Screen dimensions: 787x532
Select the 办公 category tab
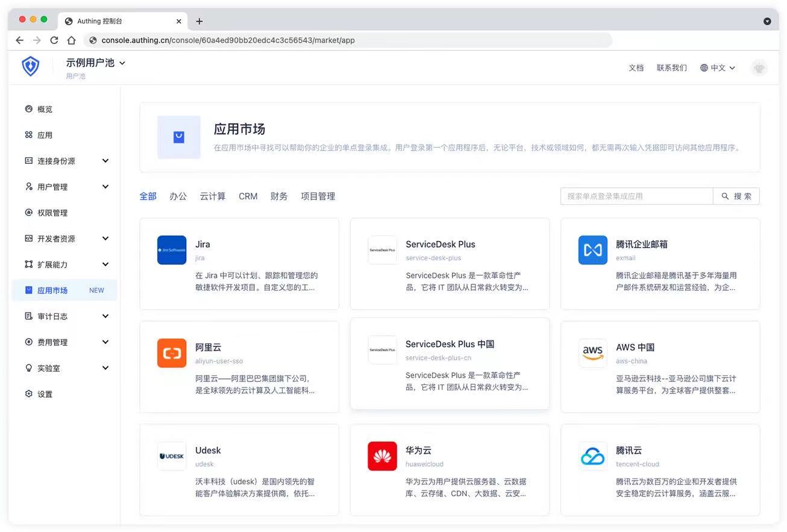coord(178,196)
